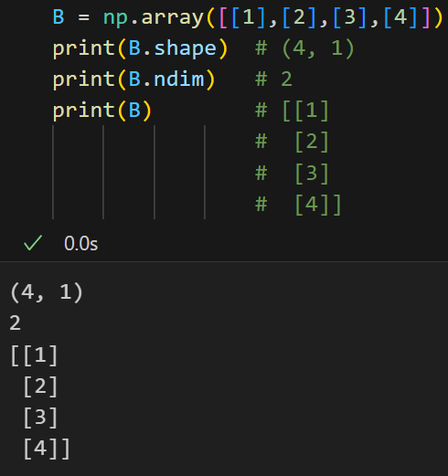Click print(B.shape) in the code
The width and height of the screenshot is (448, 476).
140,48
